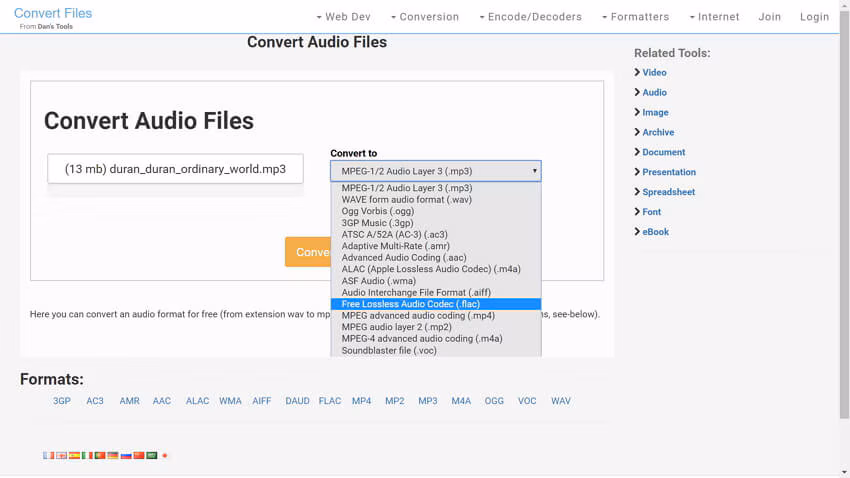Click the Russian flag icon

(126, 455)
